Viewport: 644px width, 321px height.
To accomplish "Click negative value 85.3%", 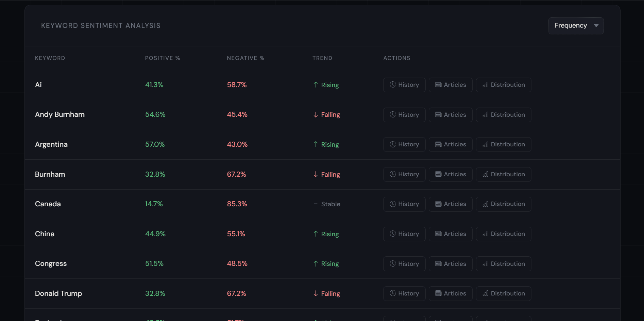I will coord(237,204).
